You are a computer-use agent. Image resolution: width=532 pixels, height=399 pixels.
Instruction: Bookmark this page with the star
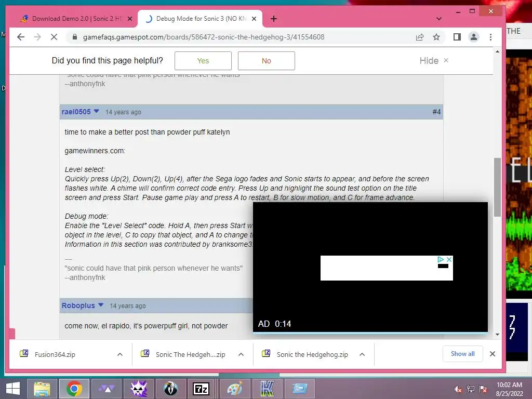(436, 37)
